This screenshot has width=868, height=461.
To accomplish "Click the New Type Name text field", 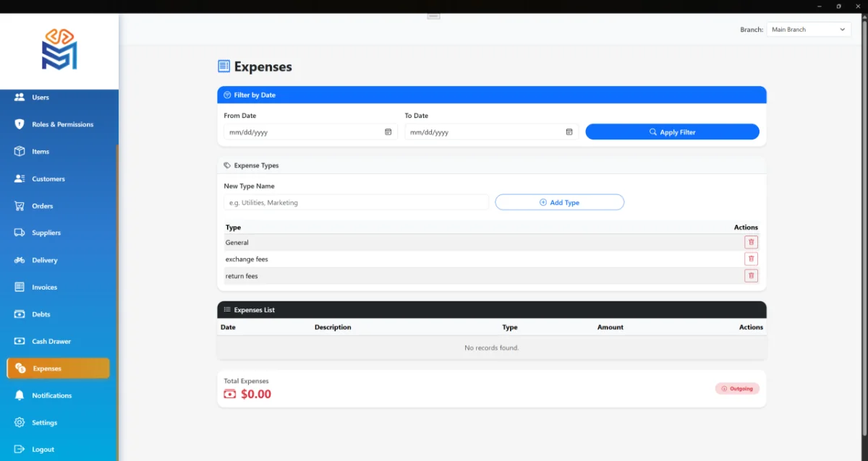I will (x=357, y=202).
